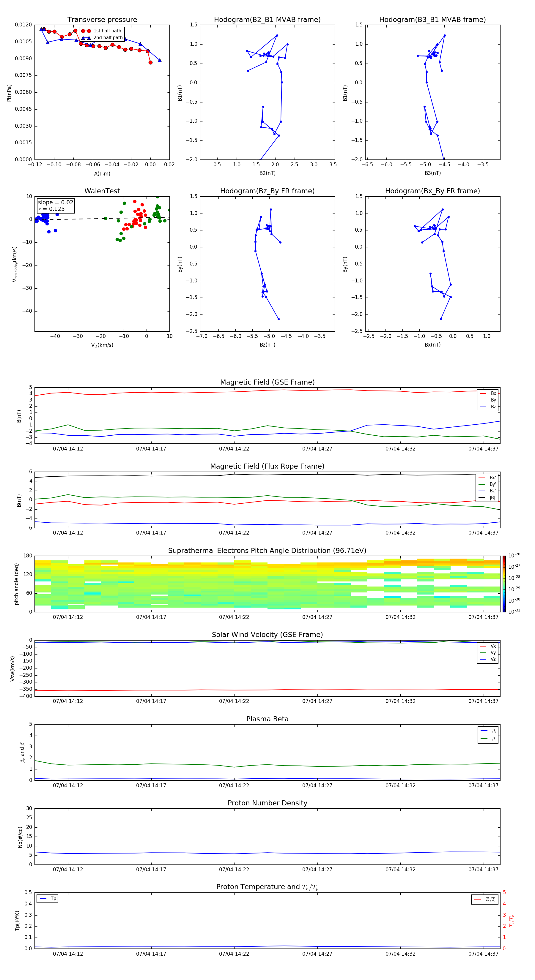Click Vy entry in solar wind legend
Image resolution: width=535 pixels, height=980 pixels.
488,652
